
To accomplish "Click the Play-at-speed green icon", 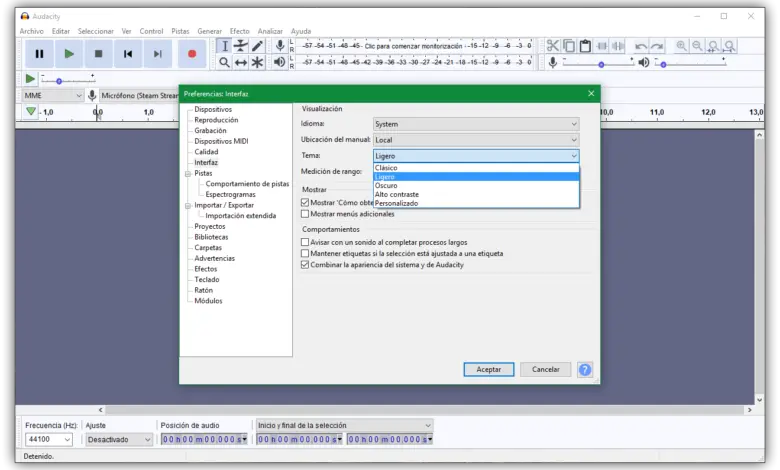I will [x=30, y=79].
